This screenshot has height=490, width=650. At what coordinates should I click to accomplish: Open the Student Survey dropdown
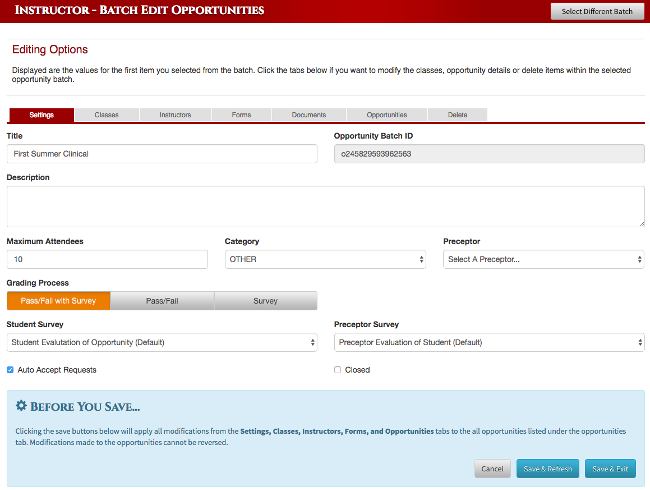tap(162, 342)
